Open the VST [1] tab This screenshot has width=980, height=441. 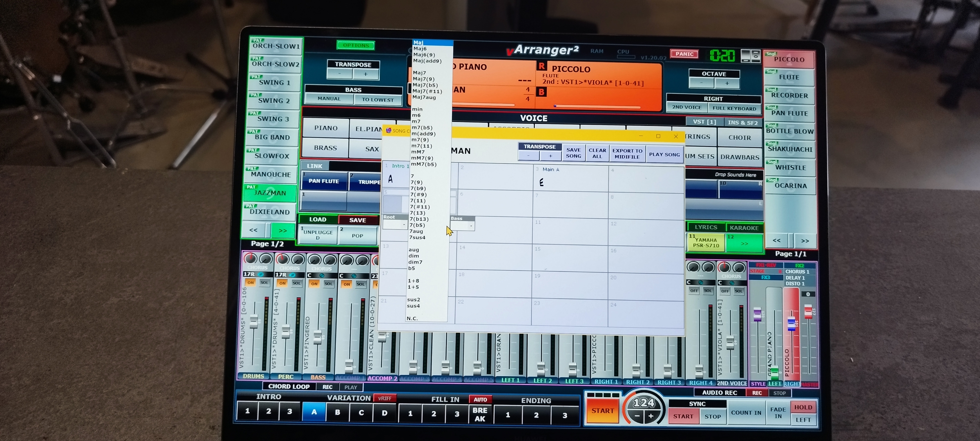coord(704,122)
